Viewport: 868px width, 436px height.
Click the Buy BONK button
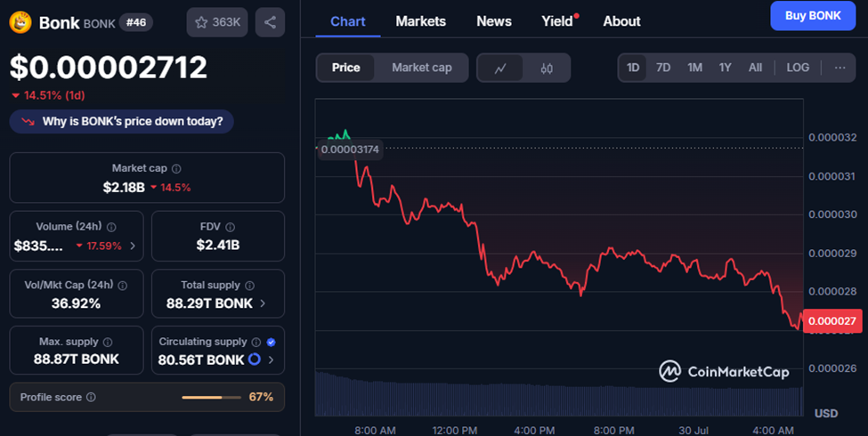click(x=813, y=15)
